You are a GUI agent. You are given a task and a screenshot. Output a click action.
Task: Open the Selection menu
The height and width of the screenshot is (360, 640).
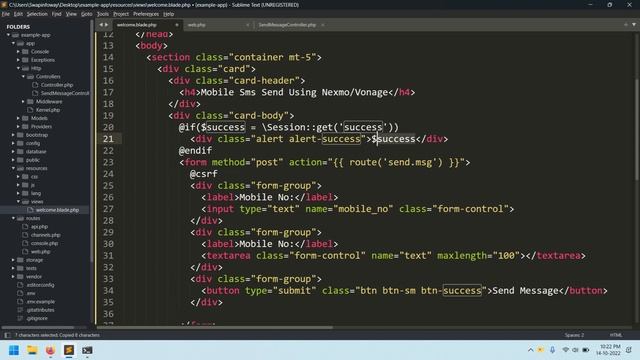pyautogui.click(x=37, y=14)
